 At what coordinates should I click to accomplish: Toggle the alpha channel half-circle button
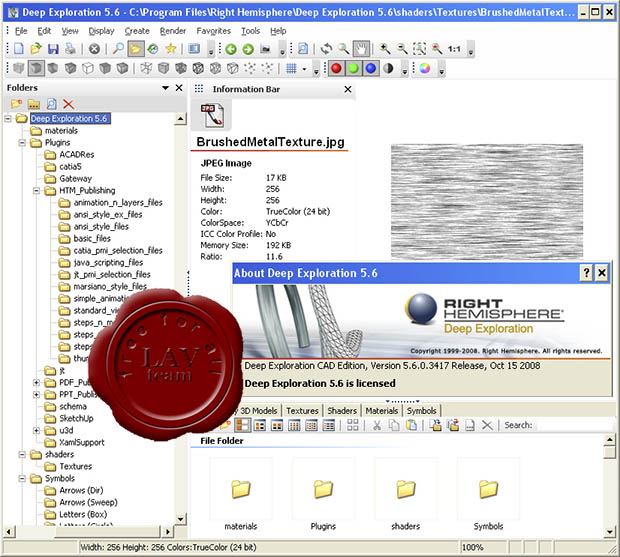[388, 68]
